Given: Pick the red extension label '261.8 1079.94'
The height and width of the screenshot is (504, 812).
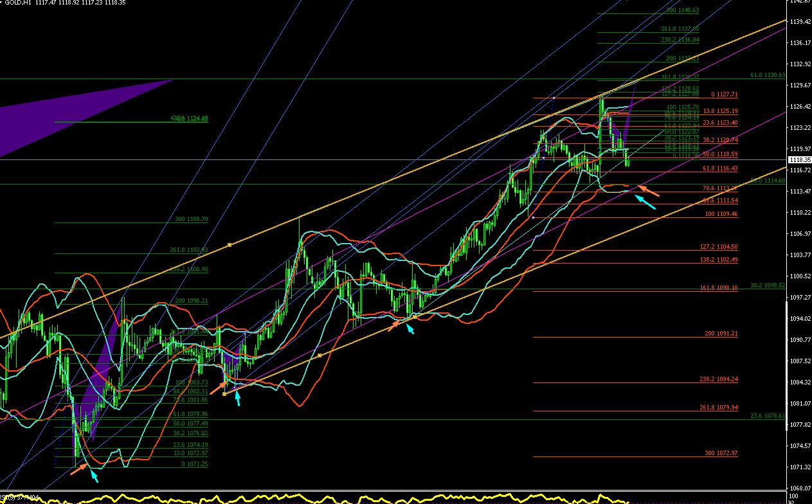Looking at the screenshot, I should click(x=719, y=408).
